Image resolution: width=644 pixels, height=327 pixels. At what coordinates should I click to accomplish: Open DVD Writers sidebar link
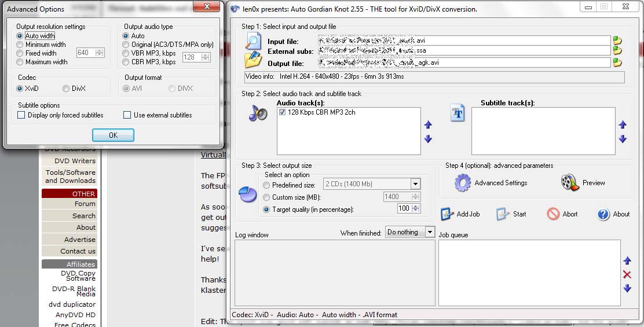click(75, 161)
